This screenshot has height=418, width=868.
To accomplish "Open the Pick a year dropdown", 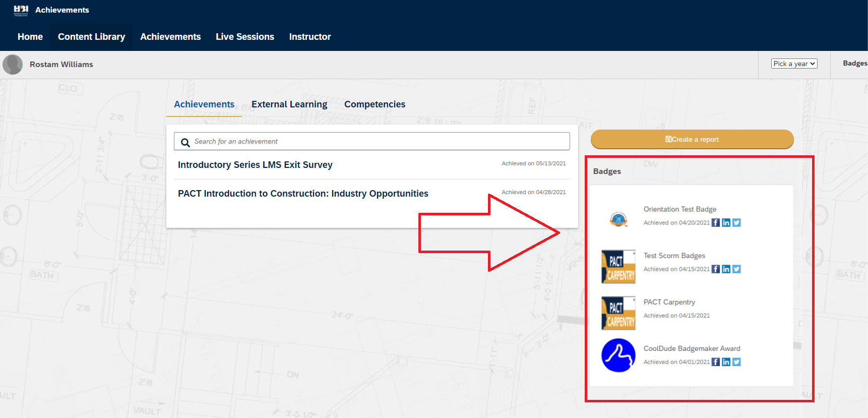I will point(794,64).
